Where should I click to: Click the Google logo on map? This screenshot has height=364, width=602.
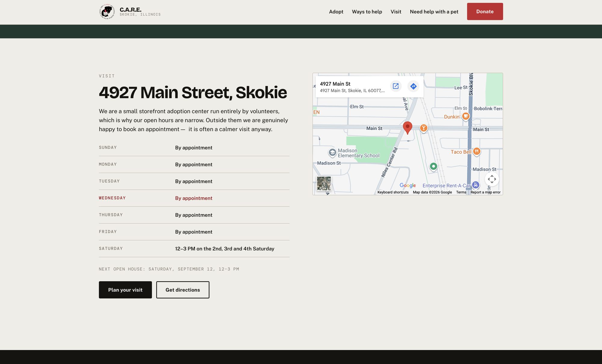pyautogui.click(x=408, y=185)
